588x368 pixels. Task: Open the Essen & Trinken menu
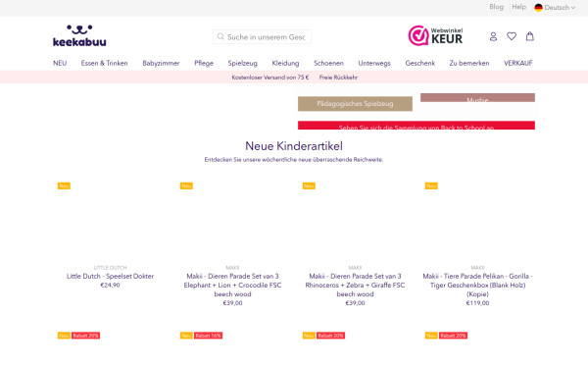[104, 63]
